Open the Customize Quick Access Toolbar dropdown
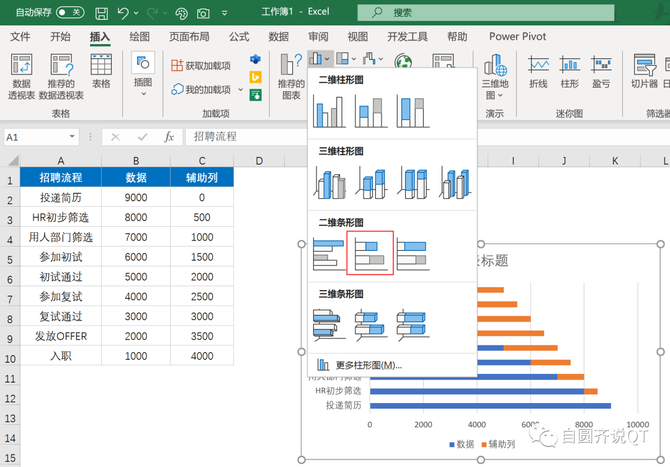This screenshot has width=670, height=467. pos(225,13)
